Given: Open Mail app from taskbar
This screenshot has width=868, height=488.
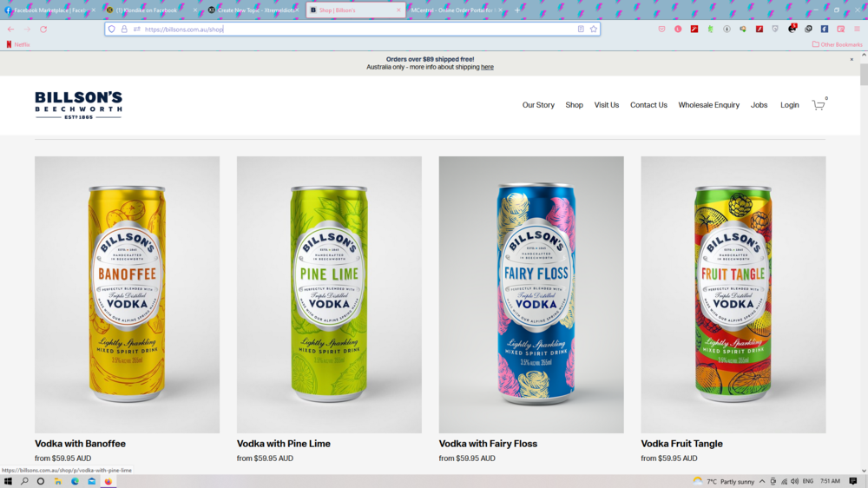Looking at the screenshot, I should click(x=91, y=481).
